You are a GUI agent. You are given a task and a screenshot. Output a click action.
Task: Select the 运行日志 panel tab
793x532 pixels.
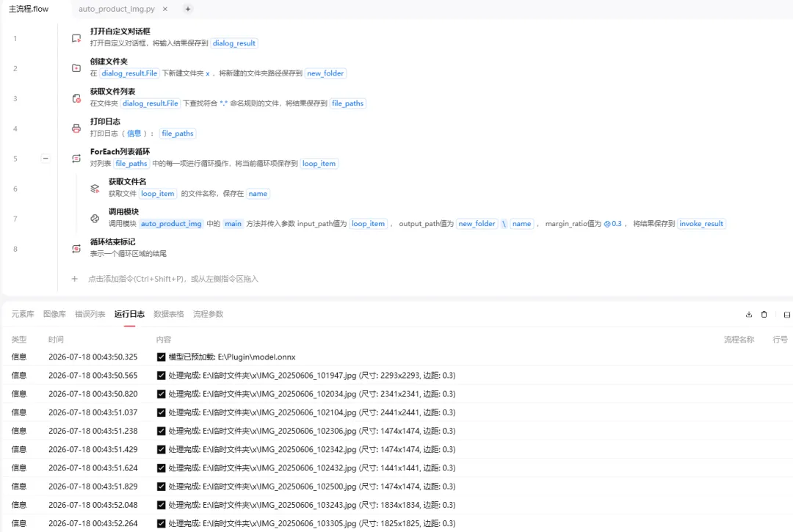(x=129, y=314)
